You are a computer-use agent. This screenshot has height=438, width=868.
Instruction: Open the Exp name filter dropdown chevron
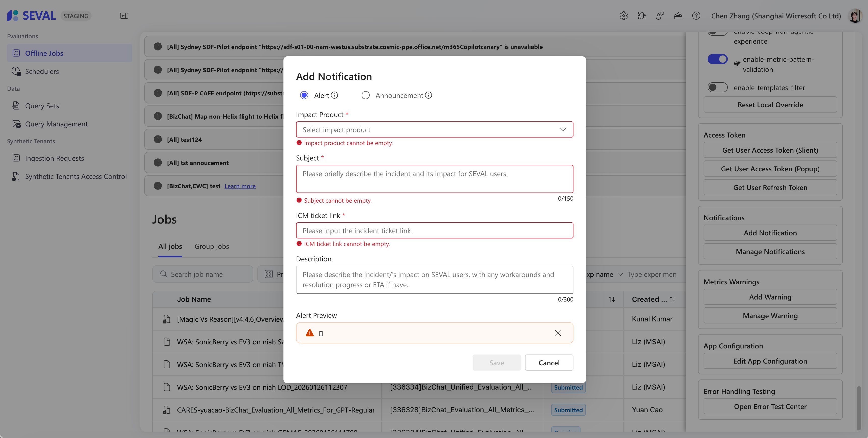pos(620,275)
